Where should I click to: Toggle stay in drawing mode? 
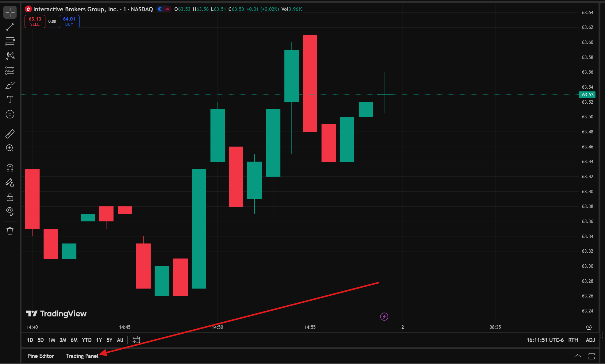10,182
